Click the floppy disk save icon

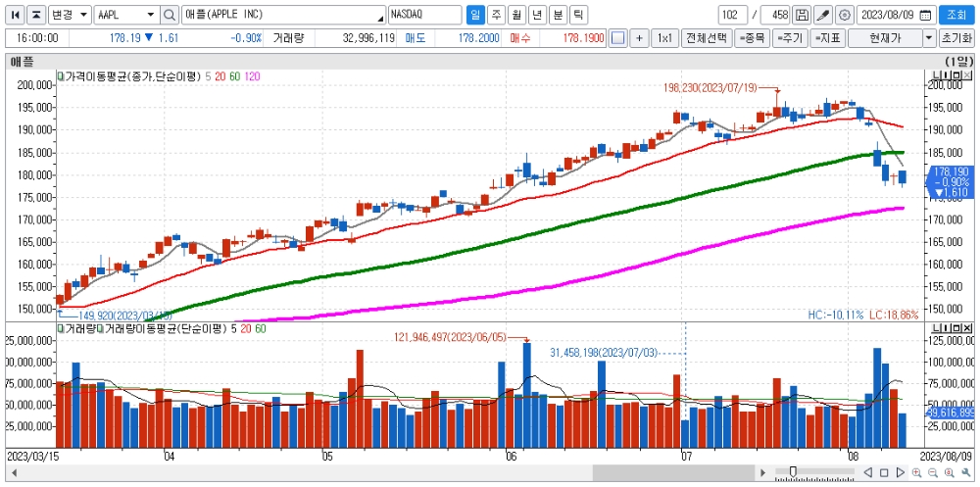pyautogui.click(x=802, y=15)
